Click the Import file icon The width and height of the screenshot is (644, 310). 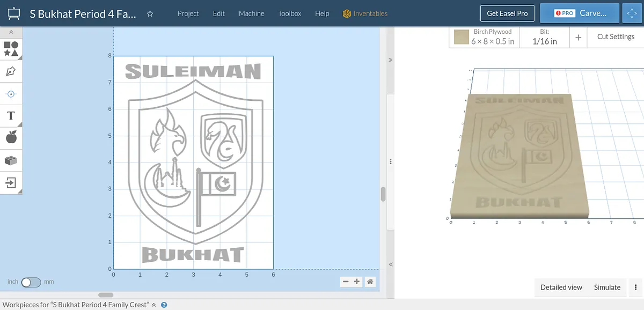[11, 183]
